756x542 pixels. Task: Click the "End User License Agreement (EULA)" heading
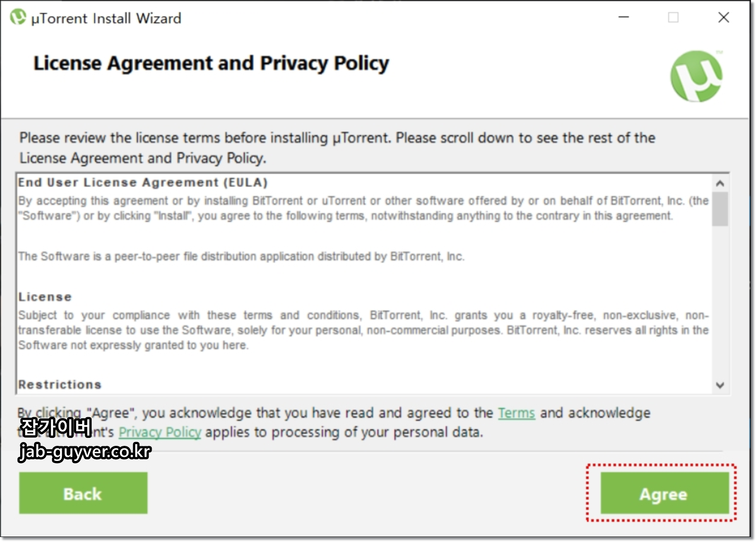point(143,183)
